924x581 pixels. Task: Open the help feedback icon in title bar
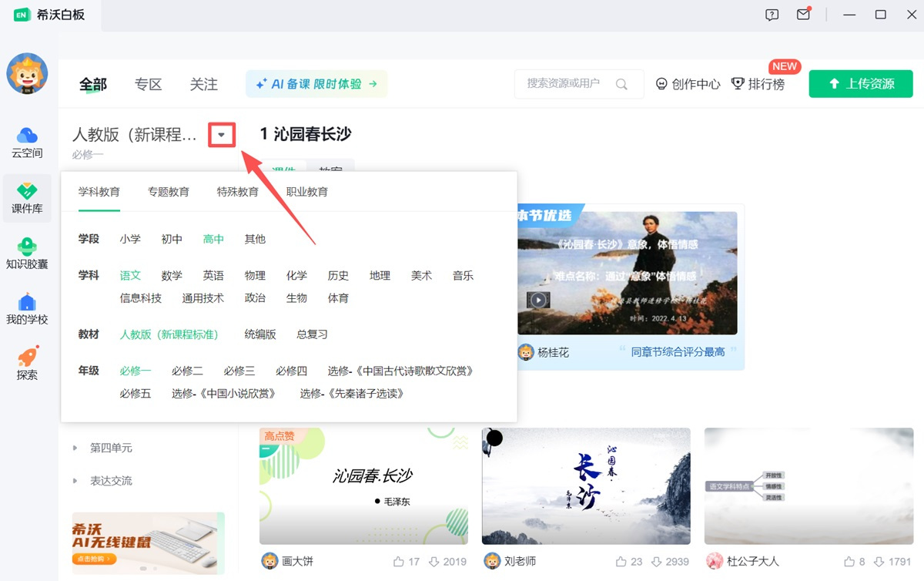point(772,15)
